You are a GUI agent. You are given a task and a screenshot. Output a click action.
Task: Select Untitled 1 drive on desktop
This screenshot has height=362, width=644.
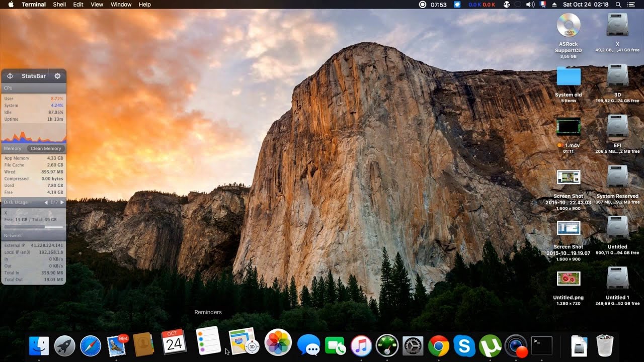617,278
